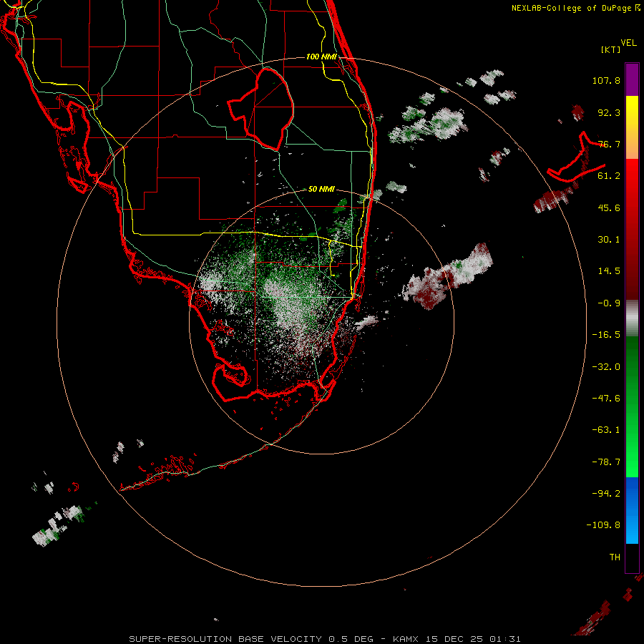Click the purple segment of velocity color bar
Screen dimensions: 644x644
click(632, 79)
